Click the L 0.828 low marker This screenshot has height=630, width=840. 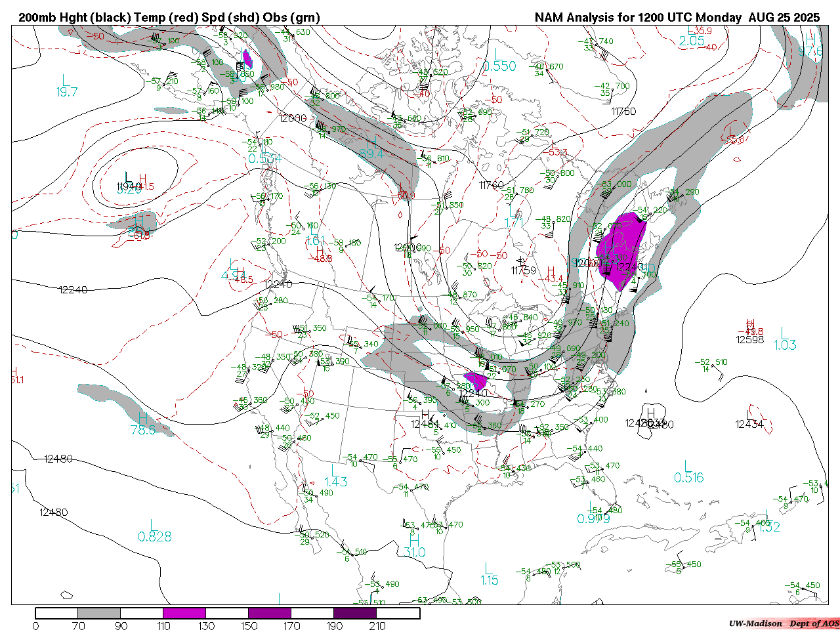tap(154, 532)
